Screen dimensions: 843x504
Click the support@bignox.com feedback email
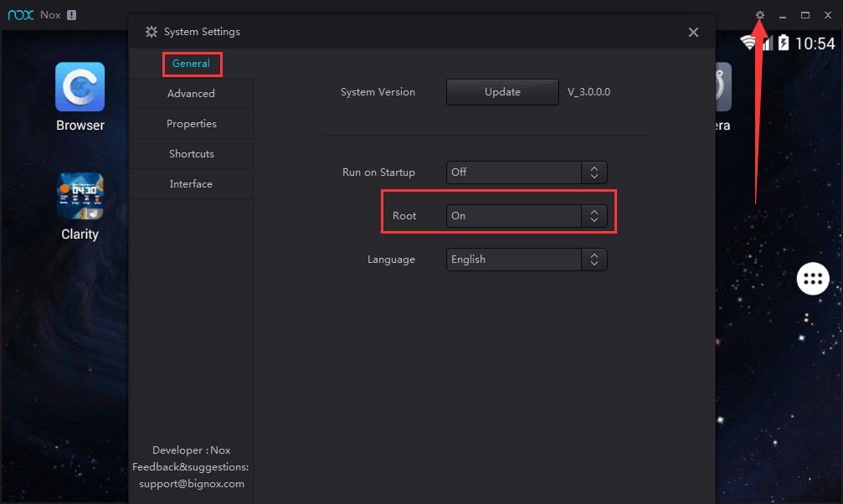[x=191, y=483]
